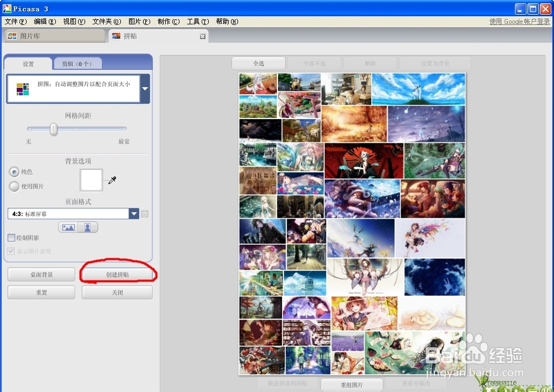Viewport: 554px width, 392px height.
Task: Open the 制作(C) menu
Action: (168, 22)
